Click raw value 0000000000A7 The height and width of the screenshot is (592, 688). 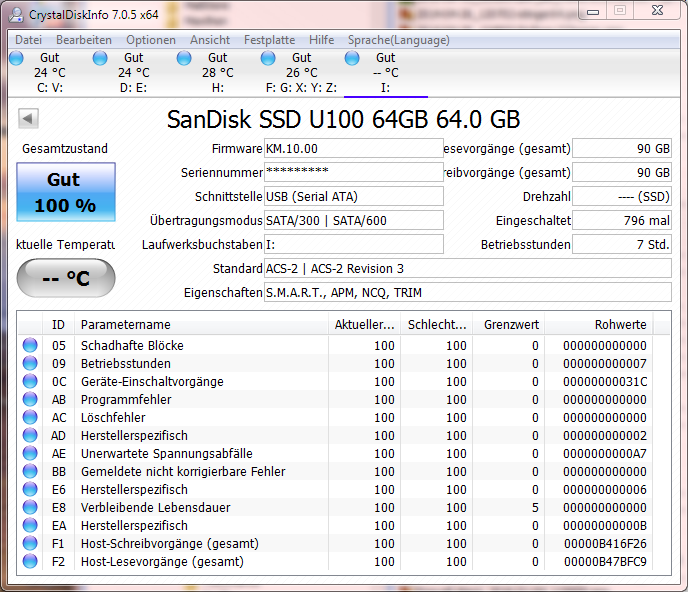[x=605, y=453]
